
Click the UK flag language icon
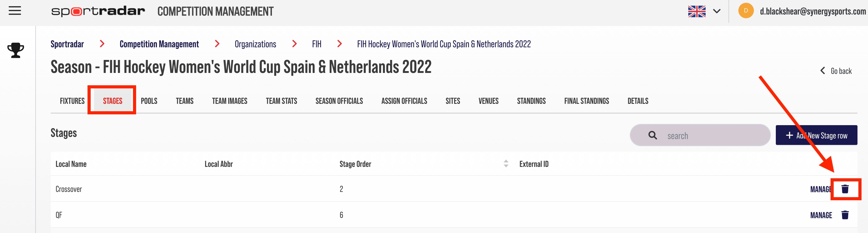[697, 11]
